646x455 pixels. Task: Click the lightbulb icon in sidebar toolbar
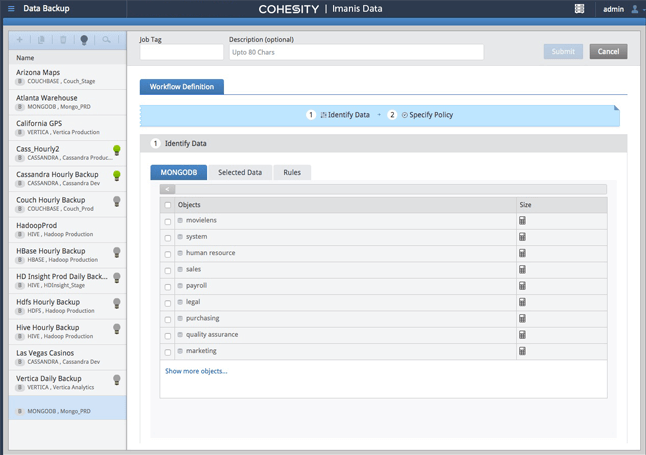coord(84,40)
